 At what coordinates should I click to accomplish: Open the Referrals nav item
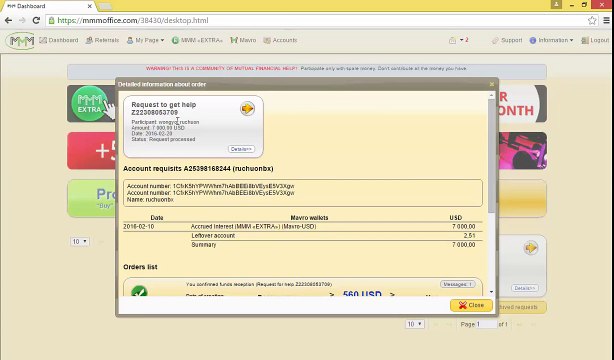[x=102, y=40]
